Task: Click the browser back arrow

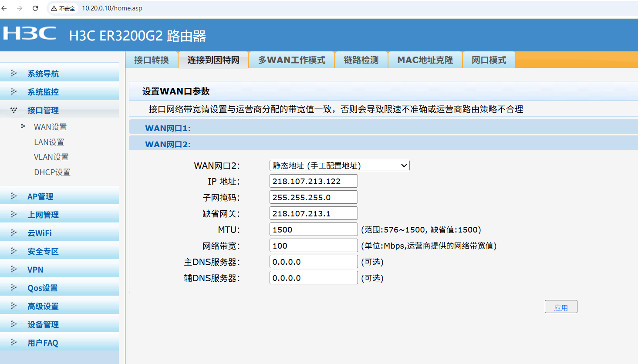Action: (5, 8)
